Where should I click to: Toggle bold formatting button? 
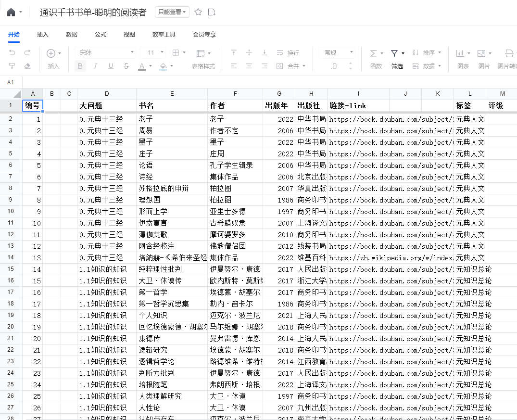click(80, 66)
